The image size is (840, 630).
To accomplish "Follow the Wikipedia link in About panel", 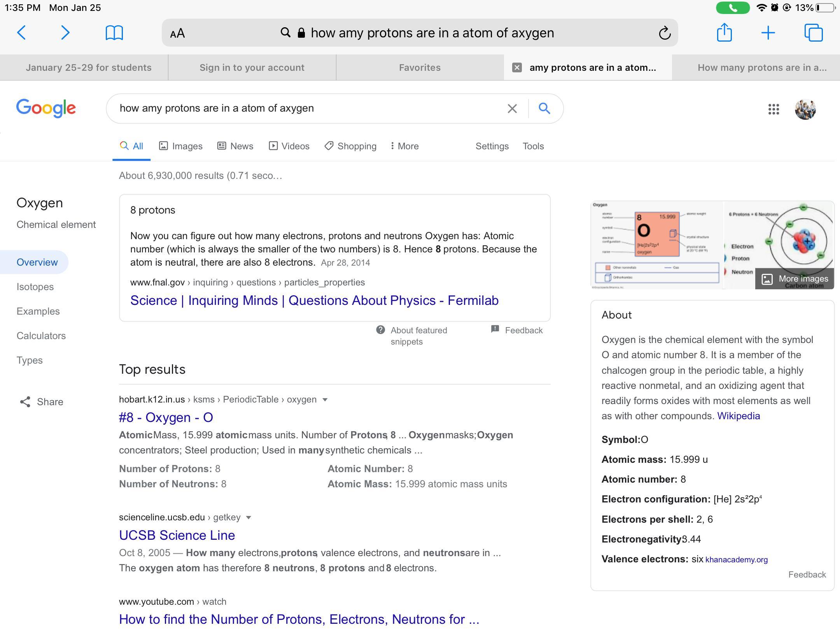I will [x=738, y=416].
